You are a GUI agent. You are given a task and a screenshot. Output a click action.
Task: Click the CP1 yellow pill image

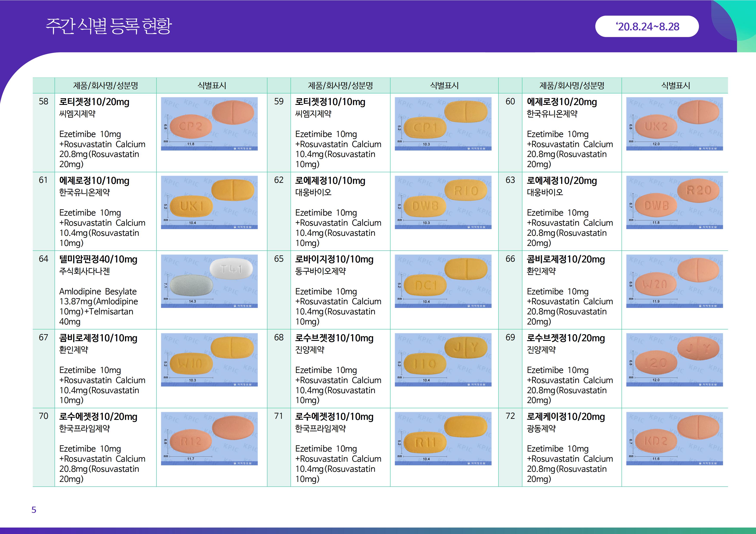click(443, 124)
